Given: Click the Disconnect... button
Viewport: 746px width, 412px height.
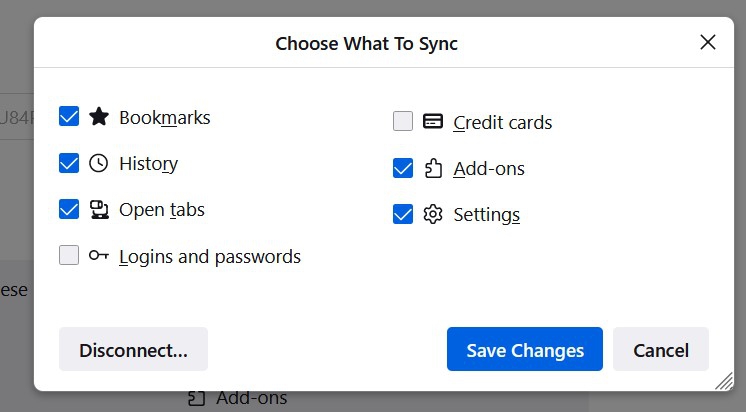Looking at the screenshot, I should pyautogui.click(x=133, y=350).
